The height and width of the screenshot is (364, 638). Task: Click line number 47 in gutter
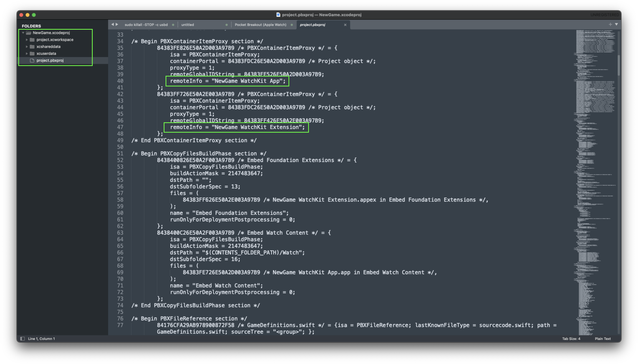120,127
